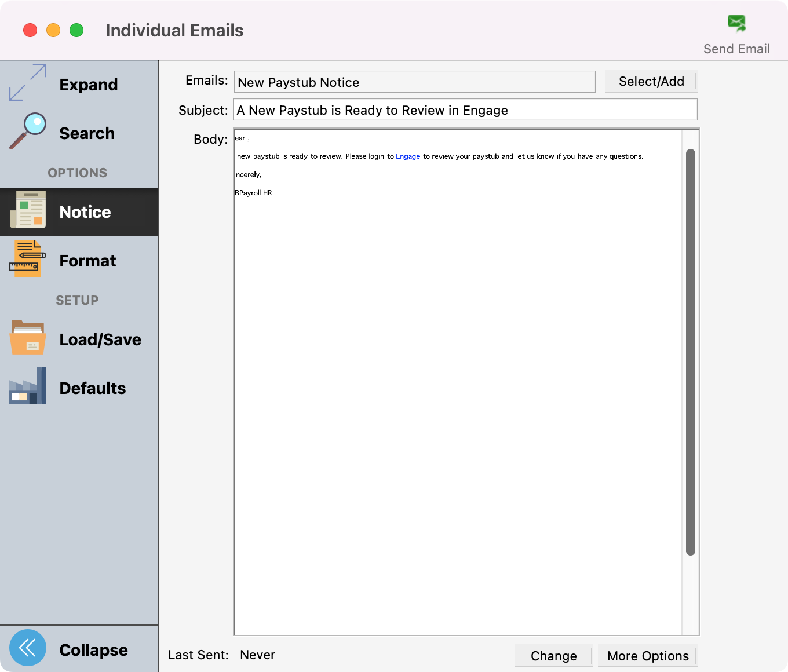The width and height of the screenshot is (788, 672).
Task: Follow the Engage hyperlink in the body
Action: 408,156
